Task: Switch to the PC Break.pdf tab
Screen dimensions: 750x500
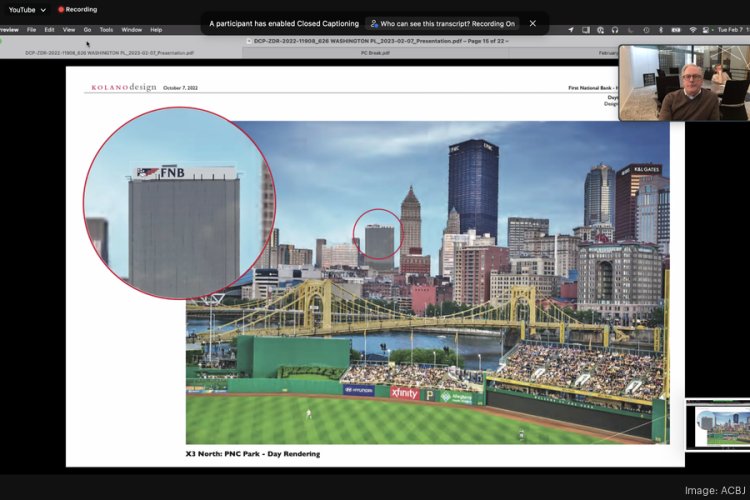Action: point(375,53)
